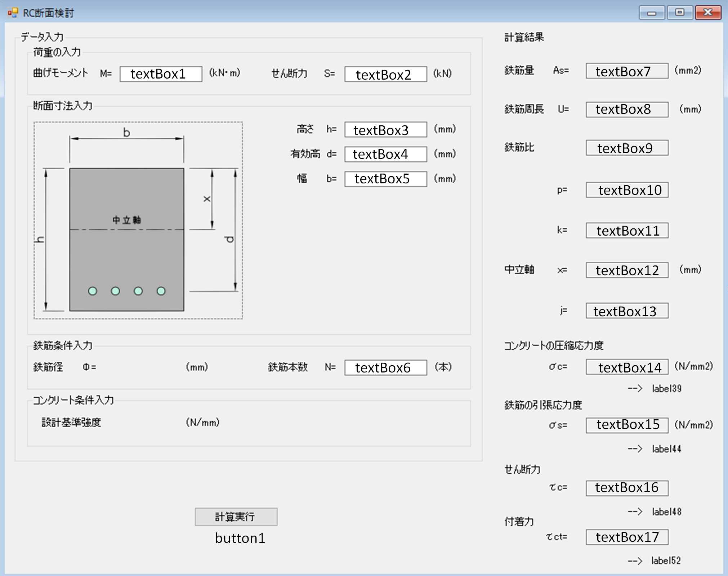Click the τc= shear result field

coord(627,488)
